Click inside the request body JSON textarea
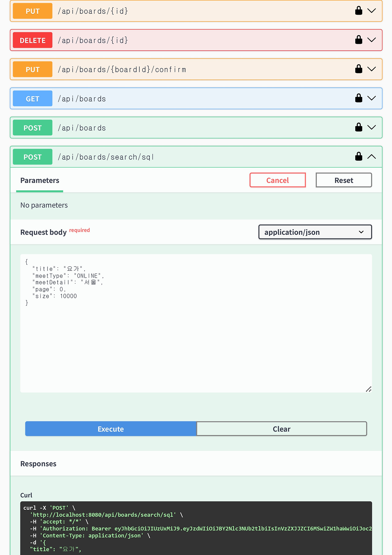This screenshot has width=392, height=555. 196,337
